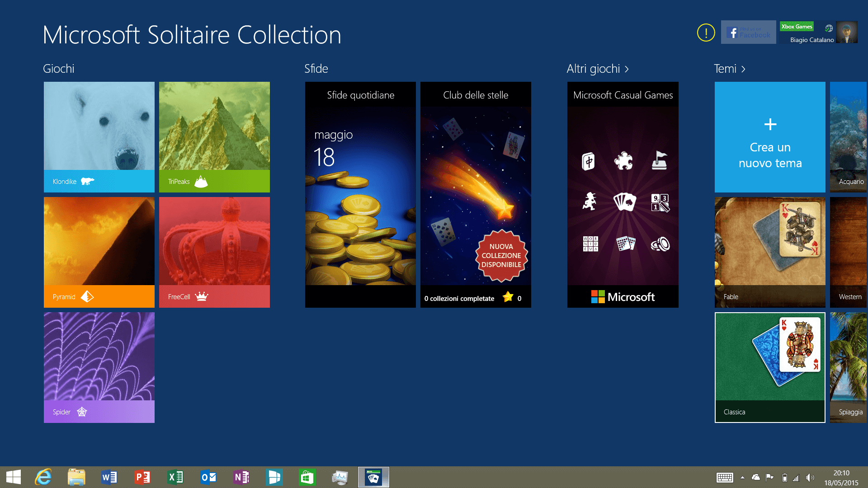The height and width of the screenshot is (488, 868).
Task: Open the FreeCell game tile
Action: click(214, 252)
